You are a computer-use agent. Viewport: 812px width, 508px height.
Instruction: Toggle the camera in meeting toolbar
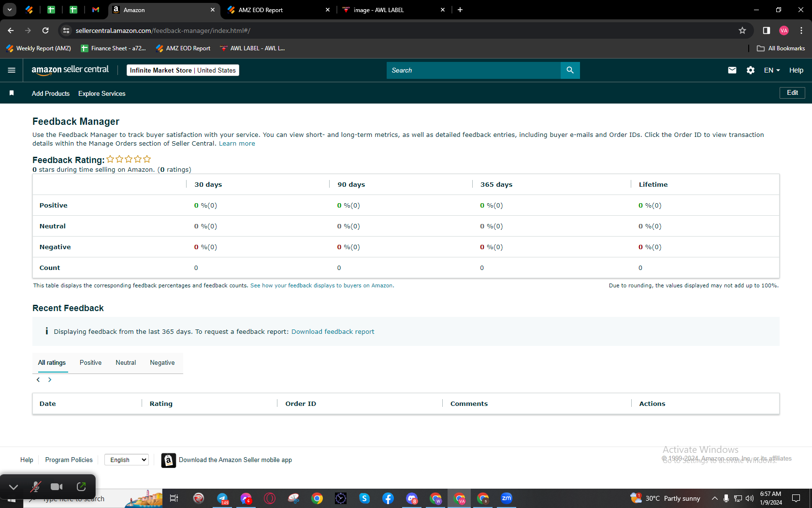[x=57, y=487]
